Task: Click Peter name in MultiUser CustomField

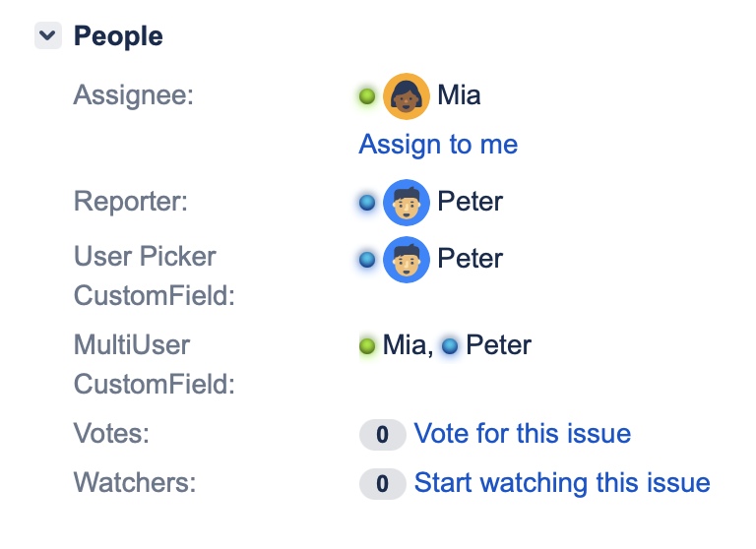Action: click(x=498, y=345)
